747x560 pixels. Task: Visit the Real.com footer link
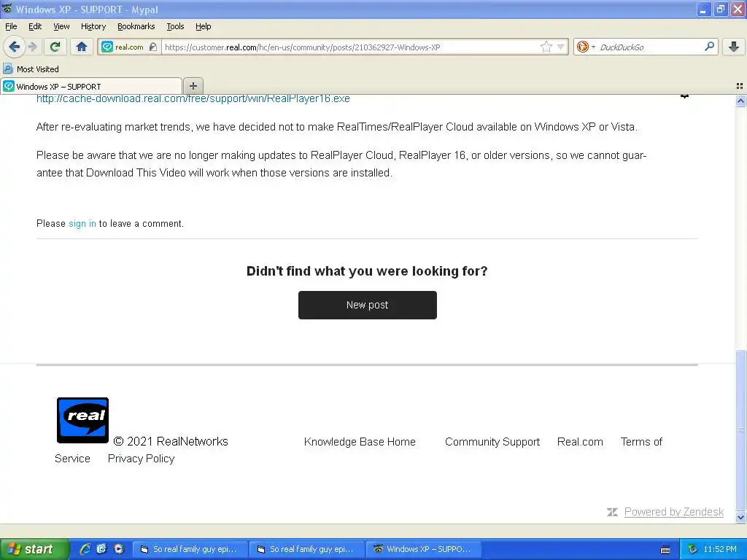tap(580, 442)
